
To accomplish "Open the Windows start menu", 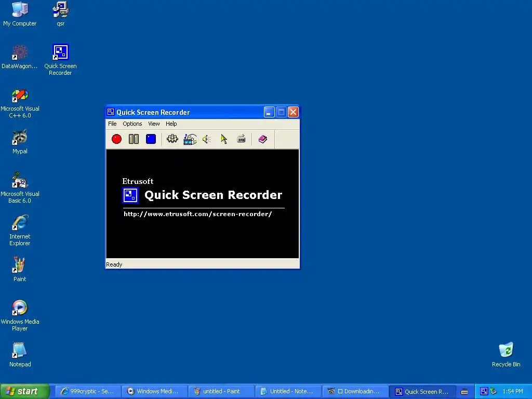I will [24, 391].
